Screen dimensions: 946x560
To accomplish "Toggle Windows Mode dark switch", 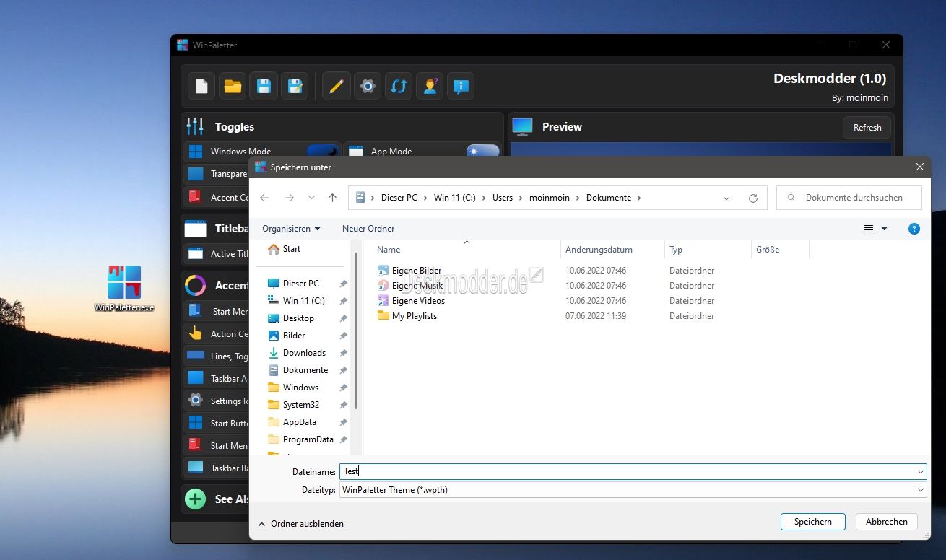I will (x=322, y=151).
